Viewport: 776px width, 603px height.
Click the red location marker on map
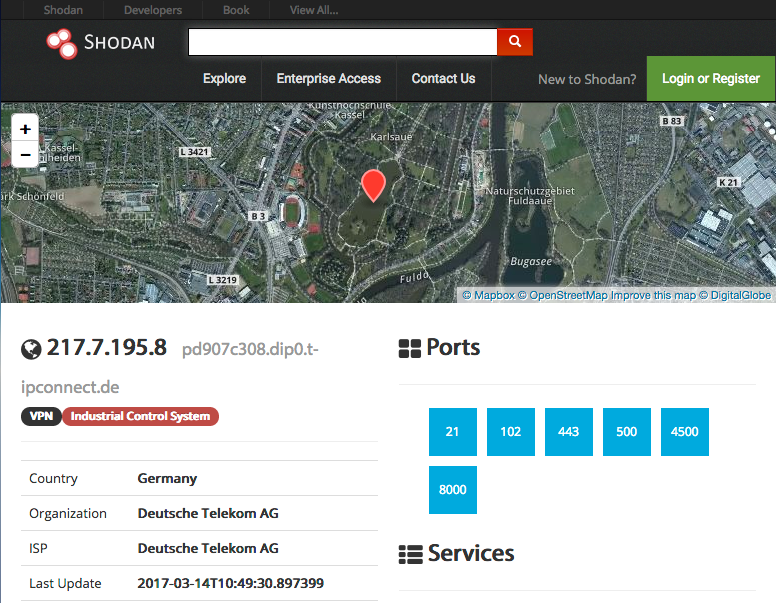point(373,186)
